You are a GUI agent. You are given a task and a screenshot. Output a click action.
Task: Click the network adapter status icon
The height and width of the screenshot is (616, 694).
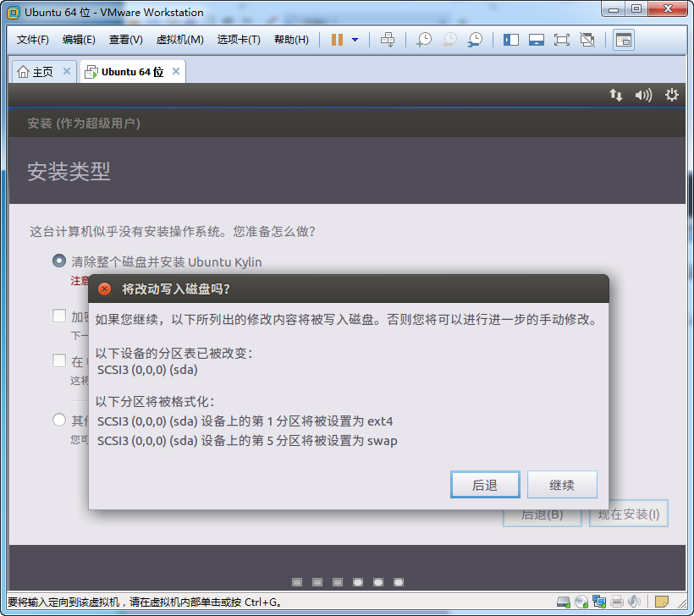coord(599,602)
